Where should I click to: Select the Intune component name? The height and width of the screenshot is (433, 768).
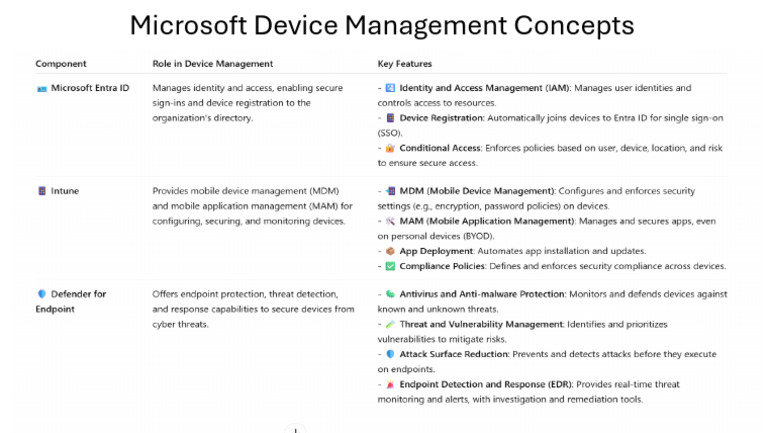[x=65, y=191]
